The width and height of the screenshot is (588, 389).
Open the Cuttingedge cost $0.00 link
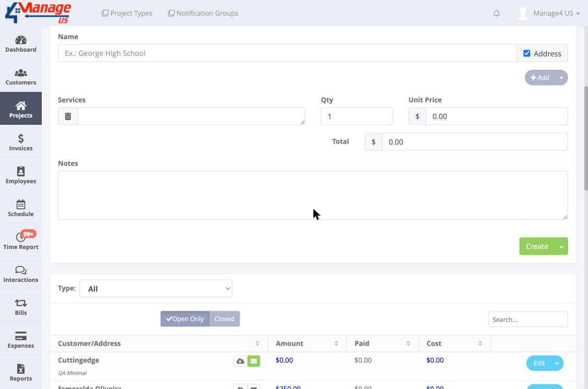tap(435, 360)
